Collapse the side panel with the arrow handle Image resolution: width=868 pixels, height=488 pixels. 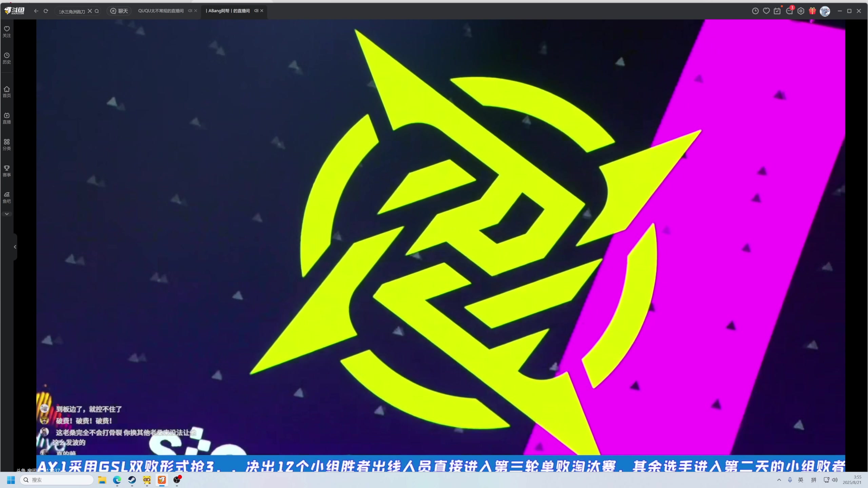[15, 247]
